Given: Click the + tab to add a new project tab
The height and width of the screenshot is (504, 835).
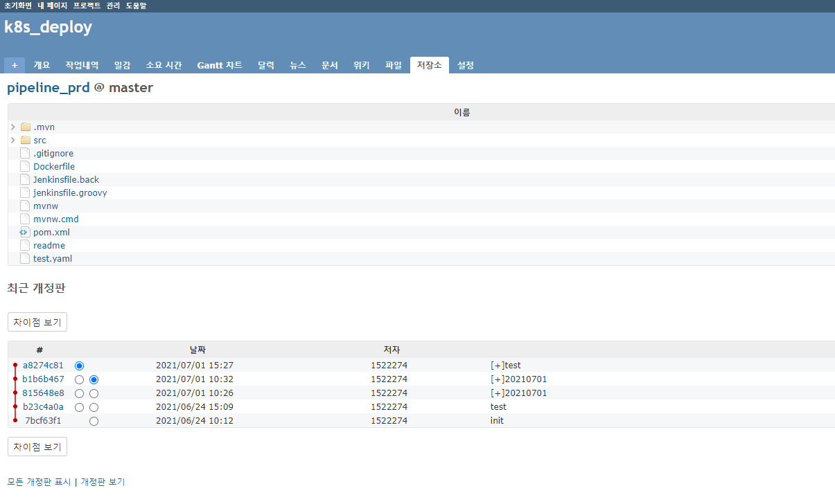Looking at the screenshot, I should coord(15,64).
